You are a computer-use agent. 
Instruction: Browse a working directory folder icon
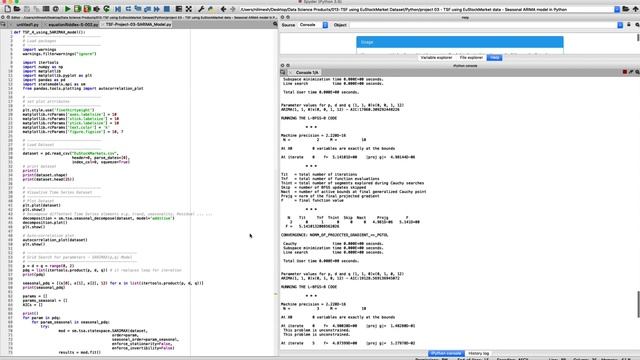[x=626, y=9]
